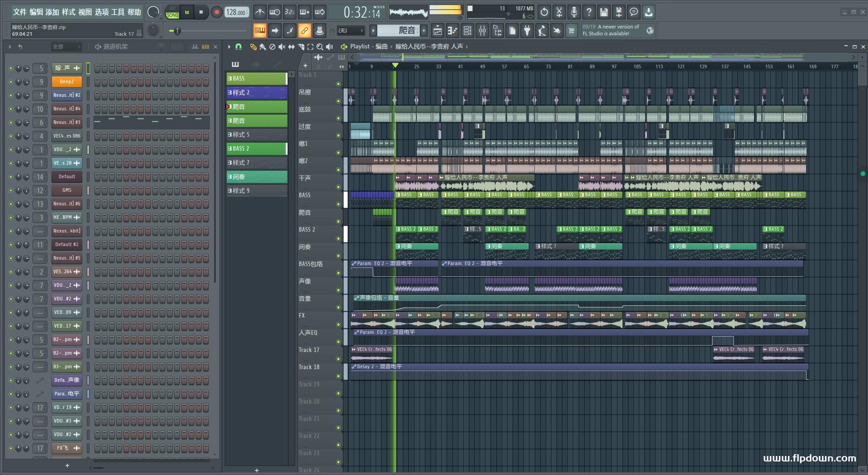This screenshot has width=868, height=475.
Task: Select the slice tool in playlist toolbar
Action: click(x=301, y=47)
